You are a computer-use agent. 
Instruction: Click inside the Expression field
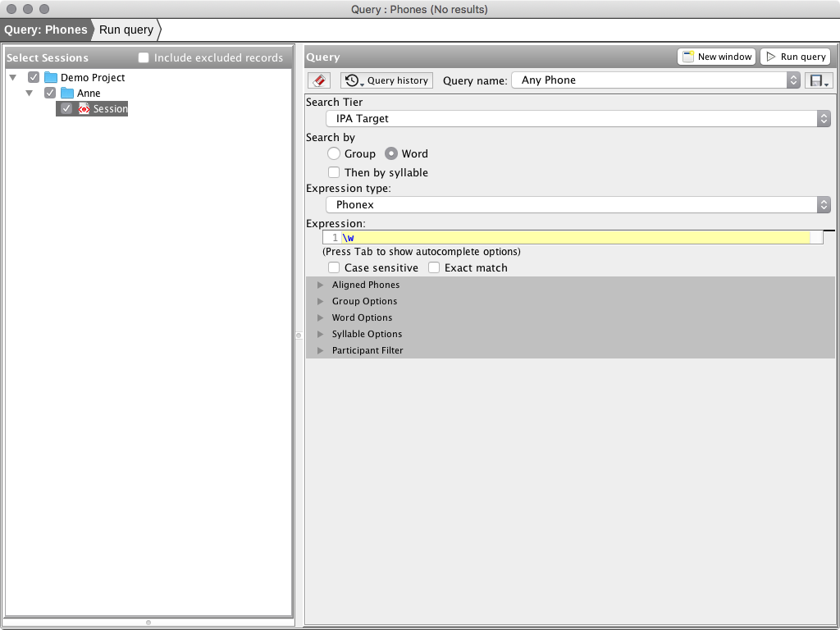pos(574,237)
